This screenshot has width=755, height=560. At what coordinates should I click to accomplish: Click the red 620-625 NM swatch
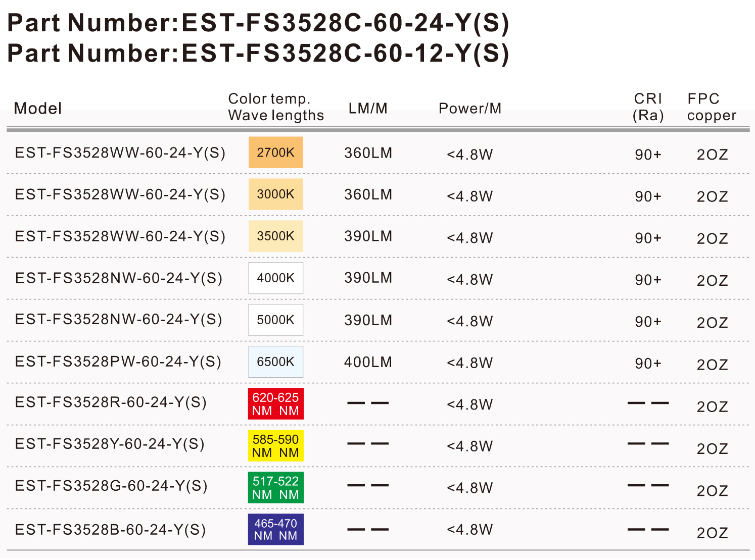click(275, 403)
